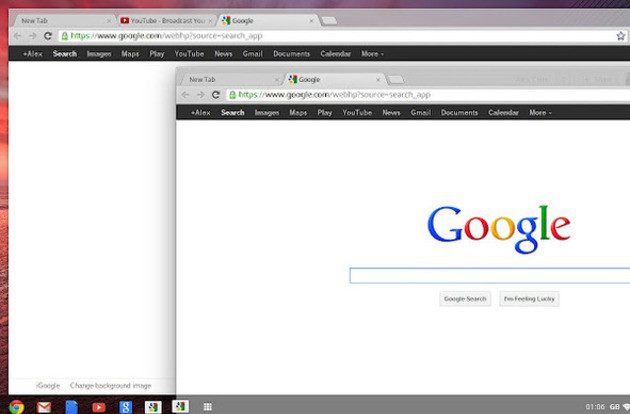This screenshot has width=630, height=414.
Task: Click the clock in the system tray
Action: pyautogui.click(x=595, y=407)
